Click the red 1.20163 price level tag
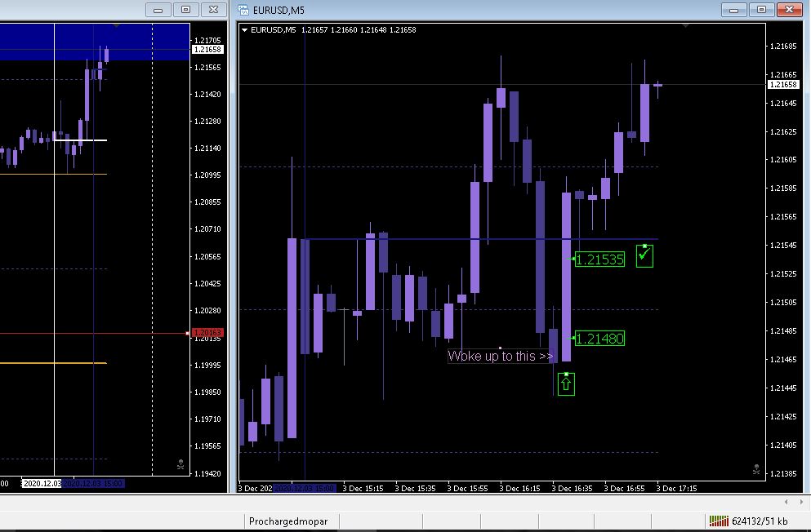 (207, 333)
